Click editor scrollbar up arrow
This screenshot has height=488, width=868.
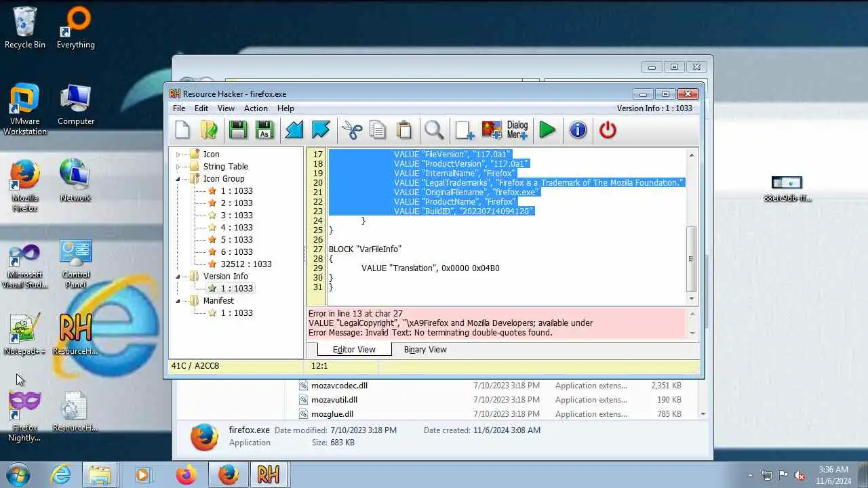pyautogui.click(x=692, y=155)
